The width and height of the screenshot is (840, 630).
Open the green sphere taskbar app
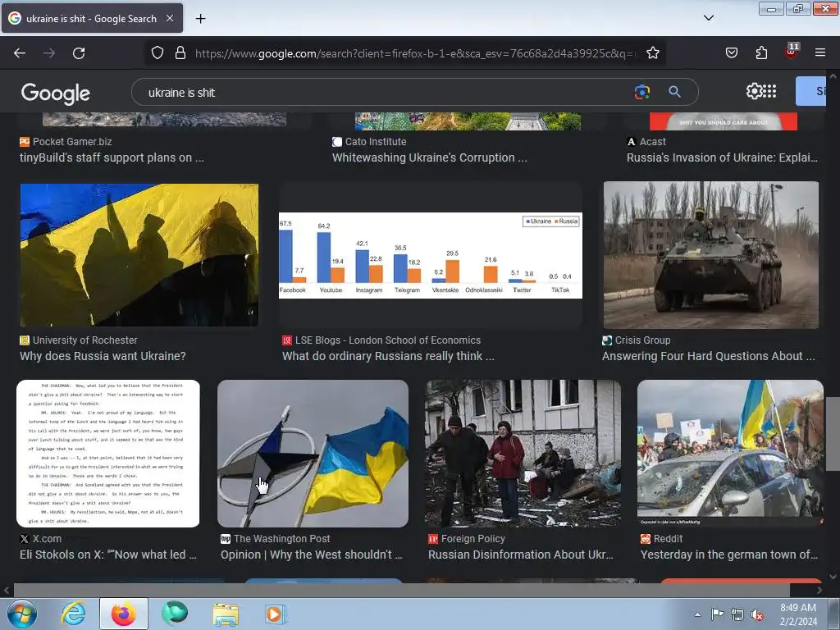click(x=175, y=614)
